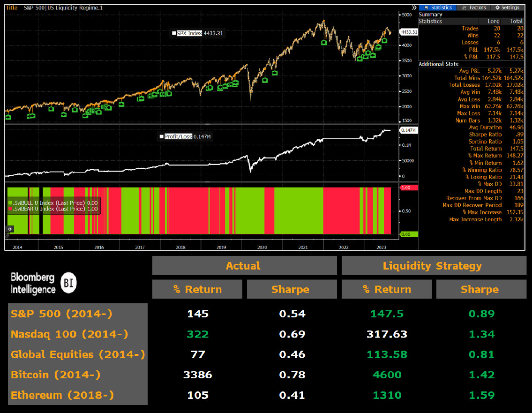Viewport: 532px width, 413px height.
Task: Click the Actual table header
Action: coord(244,266)
